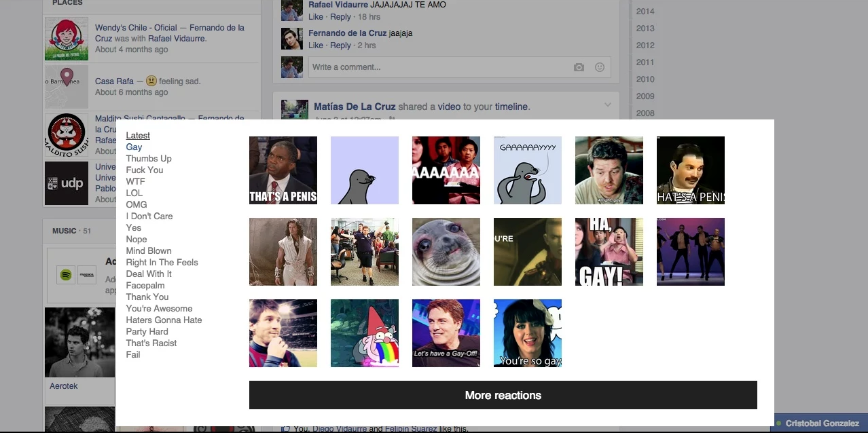Image resolution: width=868 pixels, height=433 pixels.
Task: Like Rafael Vidaurre's comment
Action: click(316, 17)
